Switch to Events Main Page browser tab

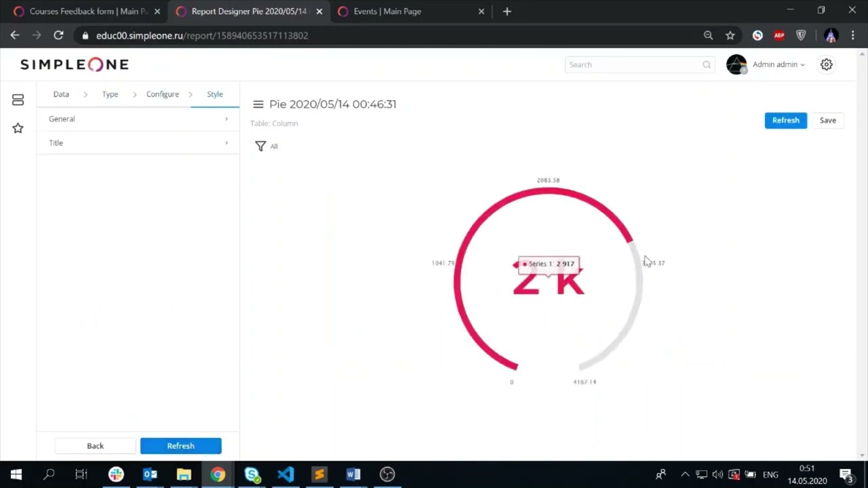click(x=412, y=12)
